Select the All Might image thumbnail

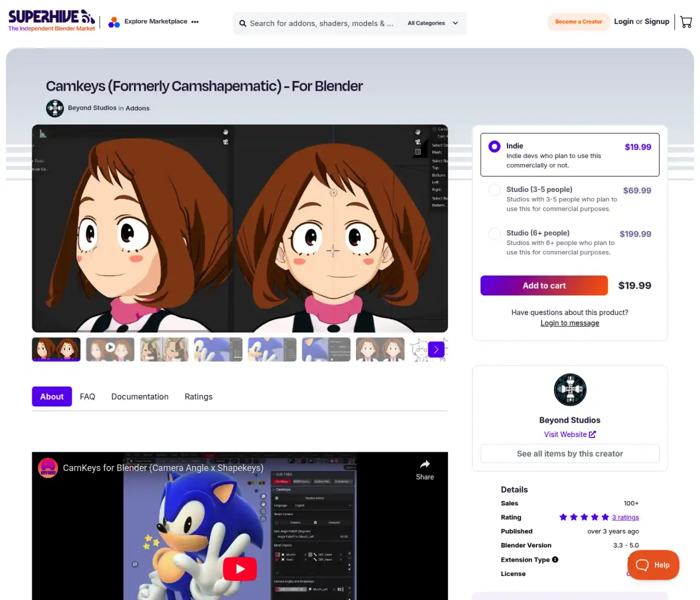pyautogui.click(x=164, y=349)
